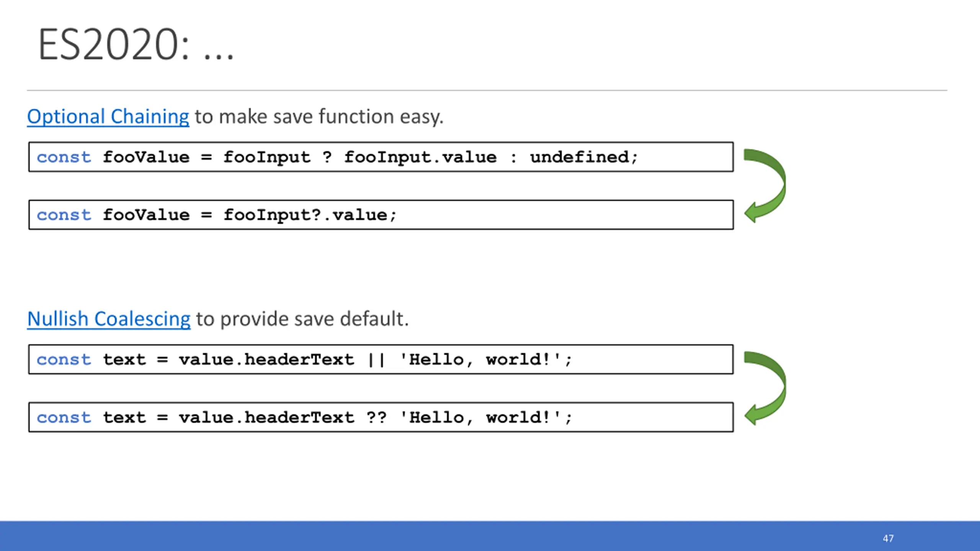The image size is (980, 551).
Task: Click the text 'to provide save default.'
Action: click(x=302, y=319)
